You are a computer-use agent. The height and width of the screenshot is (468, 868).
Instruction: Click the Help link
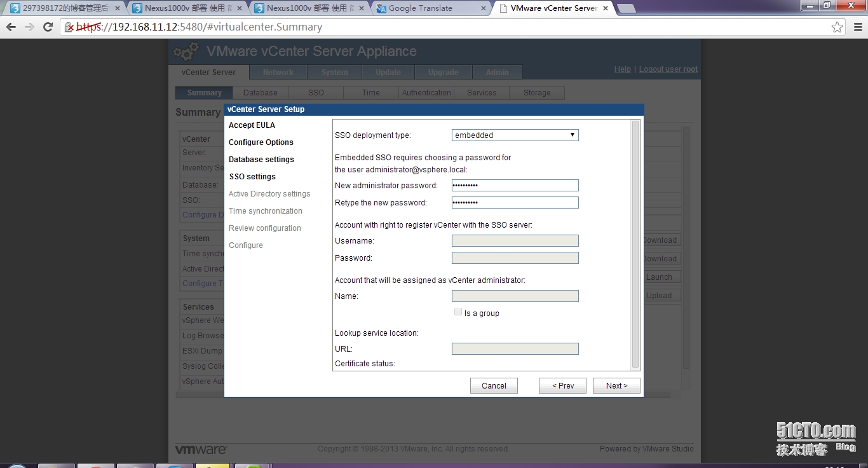click(623, 69)
